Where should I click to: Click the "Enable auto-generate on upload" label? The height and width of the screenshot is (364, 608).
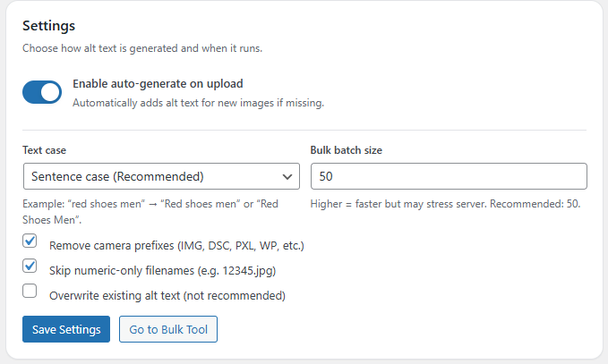(158, 84)
